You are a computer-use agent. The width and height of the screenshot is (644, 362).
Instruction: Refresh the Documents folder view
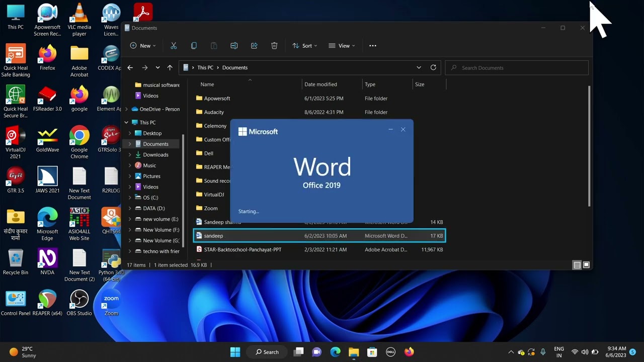tap(433, 67)
